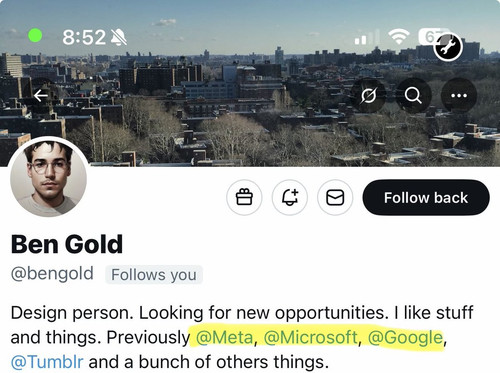The width and height of the screenshot is (500, 373).
Task: Tap the green status indicator dot
Action: (x=35, y=35)
